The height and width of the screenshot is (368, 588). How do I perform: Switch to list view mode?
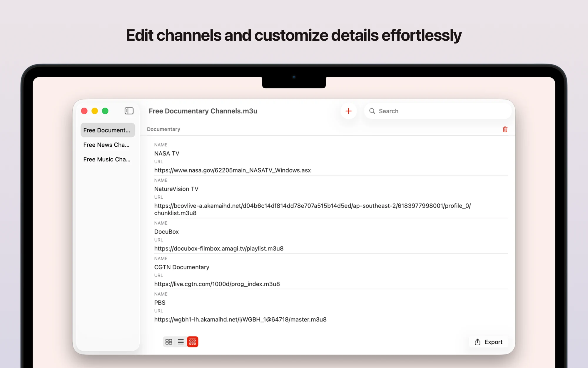181,342
